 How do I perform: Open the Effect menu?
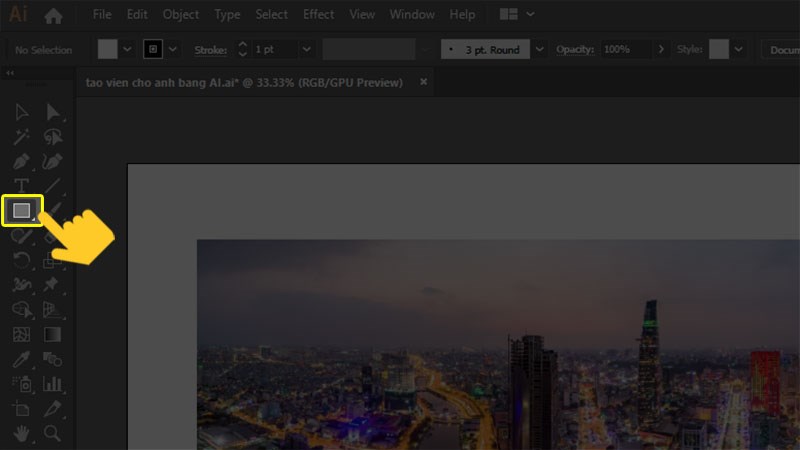click(x=319, y=15)
